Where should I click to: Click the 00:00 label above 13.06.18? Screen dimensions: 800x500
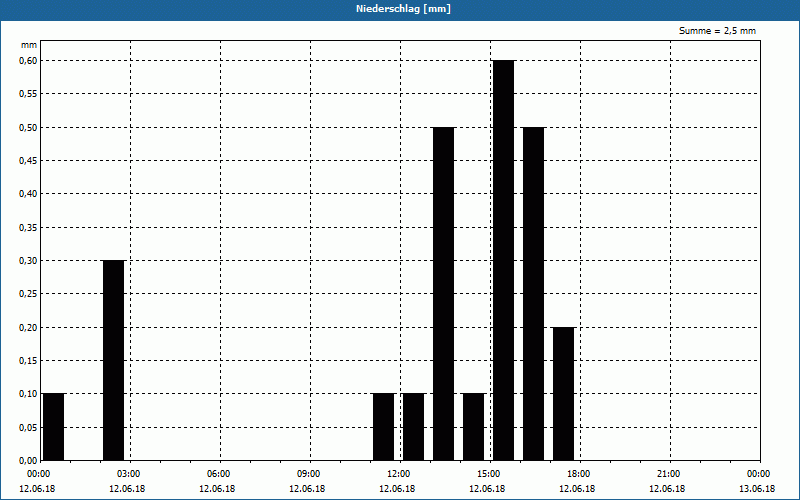759,474
